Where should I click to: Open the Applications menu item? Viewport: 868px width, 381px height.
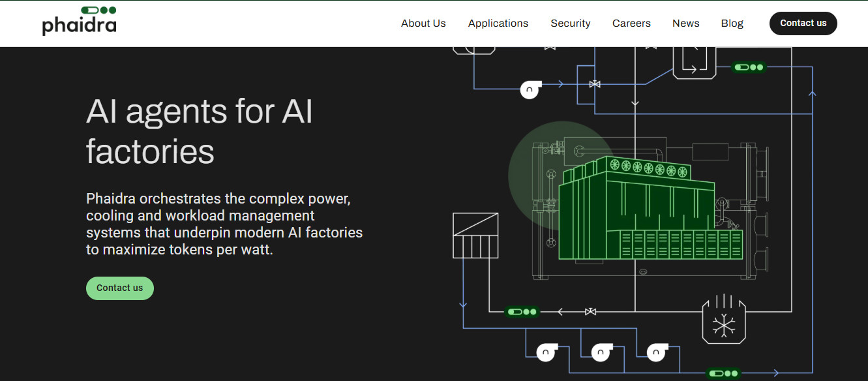pos(498,23)
